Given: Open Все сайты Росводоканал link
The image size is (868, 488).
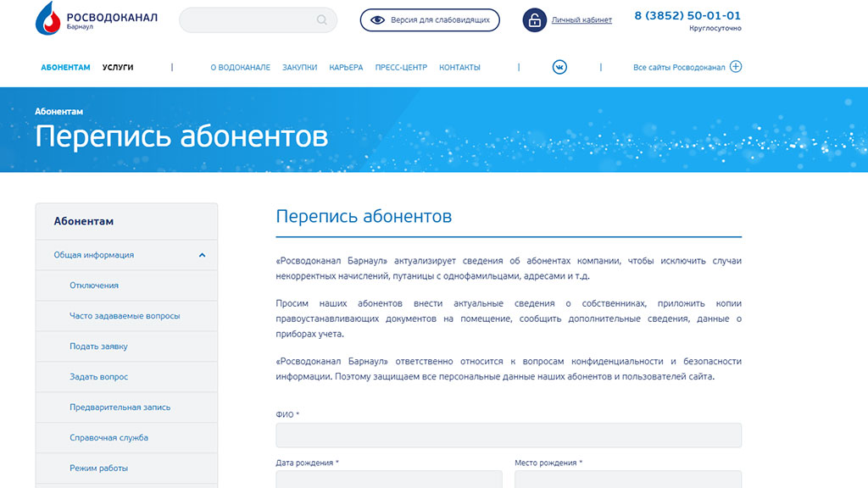Looking at the screenshot, I should (679, 68).
